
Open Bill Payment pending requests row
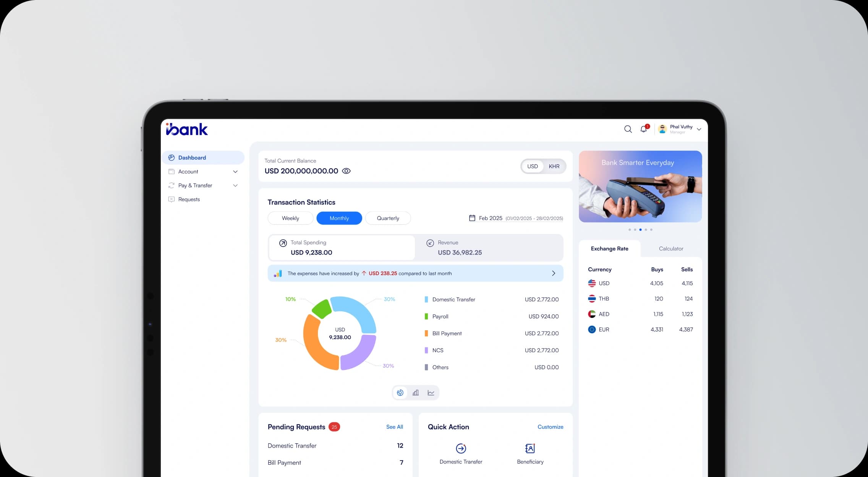pyautogui.click(x=335, y=462)
